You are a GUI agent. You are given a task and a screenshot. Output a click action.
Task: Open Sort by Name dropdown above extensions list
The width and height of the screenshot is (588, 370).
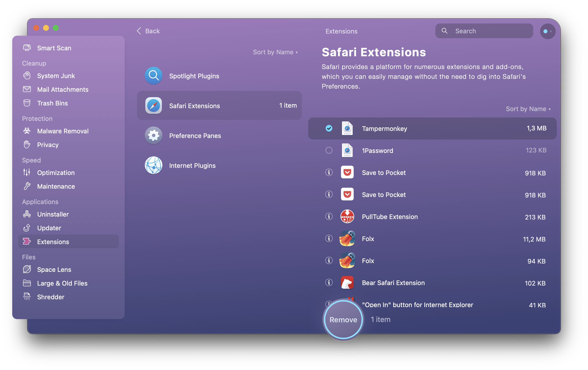point(528,109)
